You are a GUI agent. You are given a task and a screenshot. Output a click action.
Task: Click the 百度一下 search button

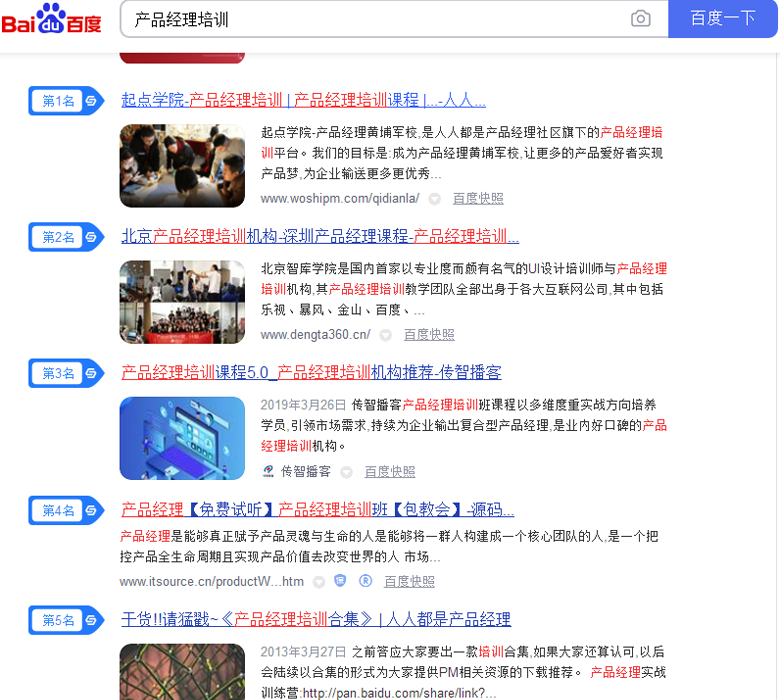pyautogui.click(x=722, y=18)
